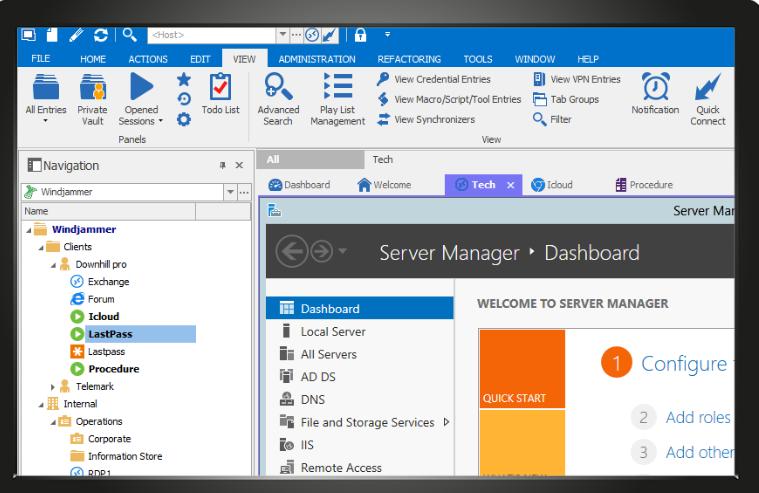Click the back arrow in Server Manager
The height and width of the screenshot is (493, 759).
click(291, 251)
